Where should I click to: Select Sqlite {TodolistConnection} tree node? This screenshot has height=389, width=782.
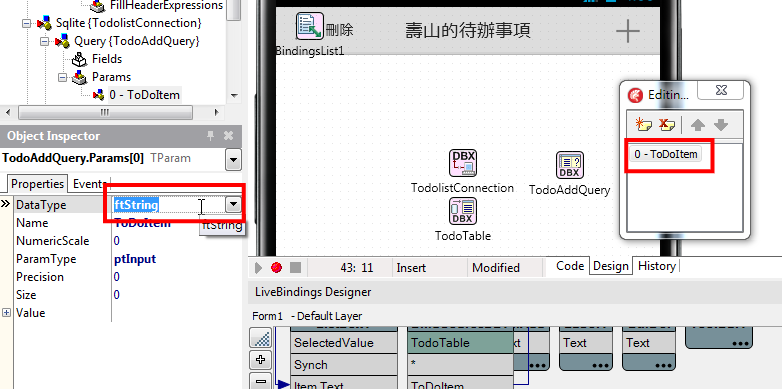129,23
